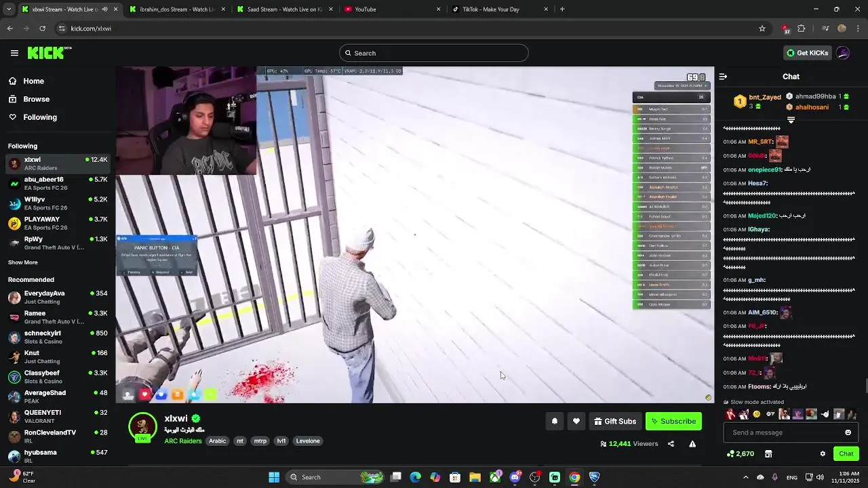This screenshot has height=488, width=868.
Task: Click the stream video player
Action: point(414,235)
